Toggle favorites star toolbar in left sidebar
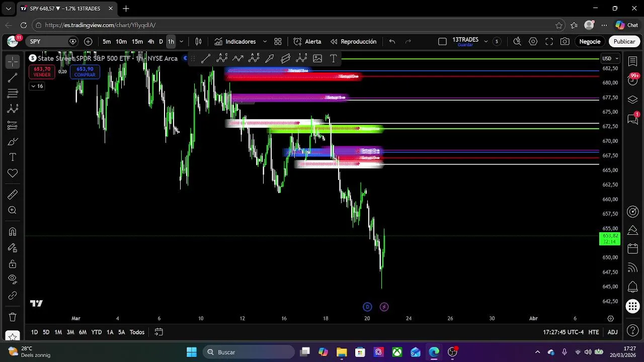The width and height of the screenshot is (644, 362). (x=13, y=336)
